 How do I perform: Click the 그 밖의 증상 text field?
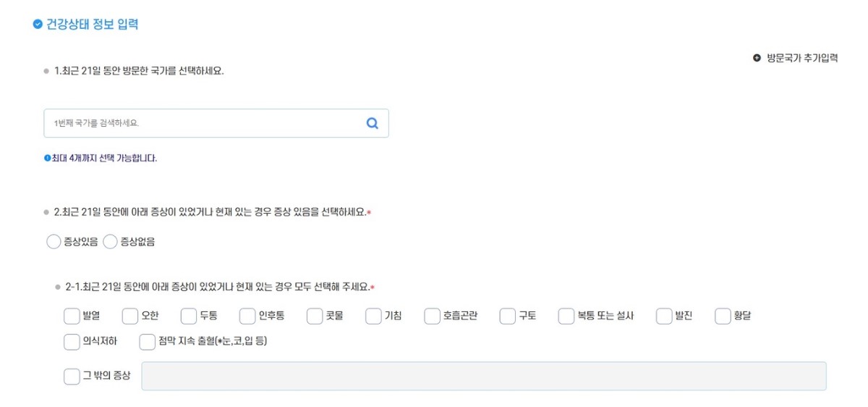[483, 377]
